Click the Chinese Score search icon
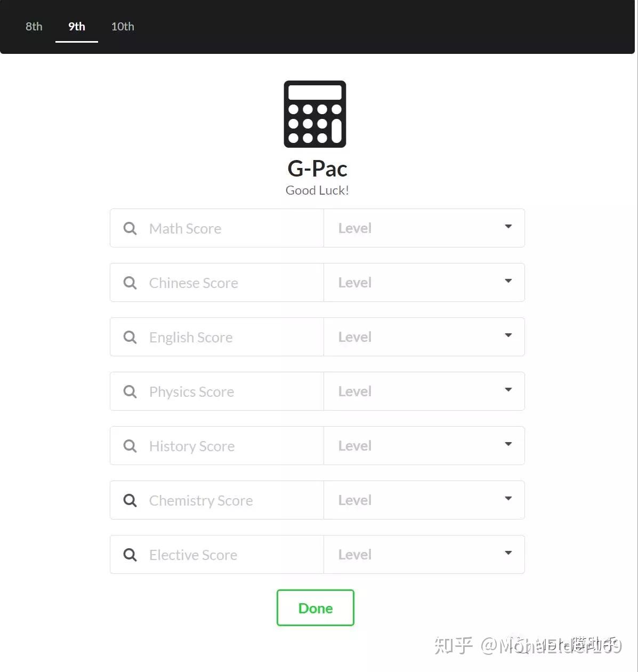The width and height of the screenshot is (638, 672). coord(130,283)
